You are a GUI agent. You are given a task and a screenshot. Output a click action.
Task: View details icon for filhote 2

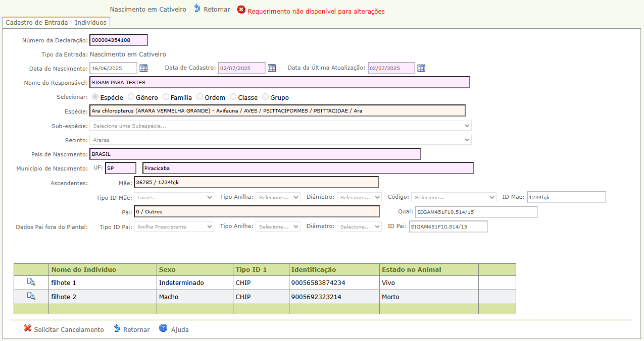[x=31, y=297]
